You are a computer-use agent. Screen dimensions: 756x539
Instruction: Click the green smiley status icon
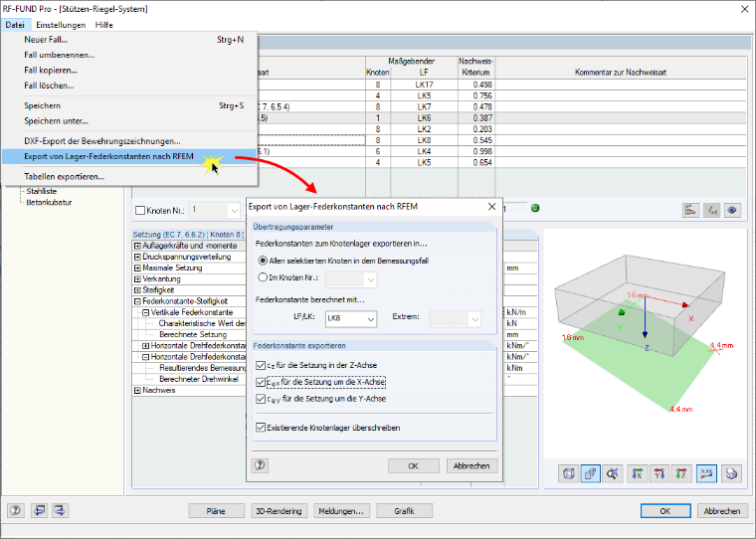[535, 208]
